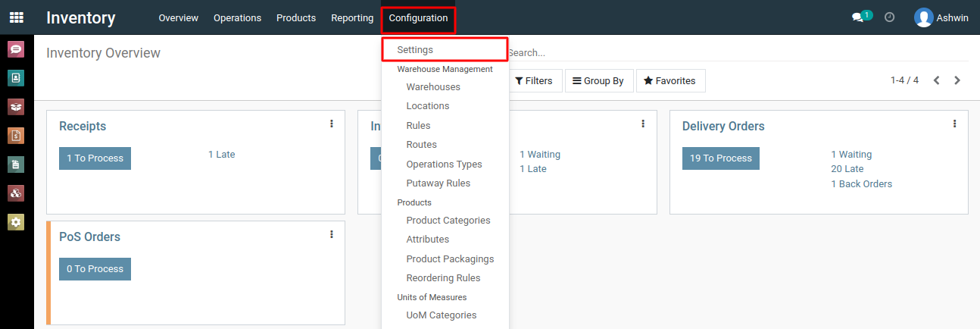The image size is (980, 329).
Task: Click Receipts 1 To Process button
Action: pyautogui.click(x=95, y=158)
